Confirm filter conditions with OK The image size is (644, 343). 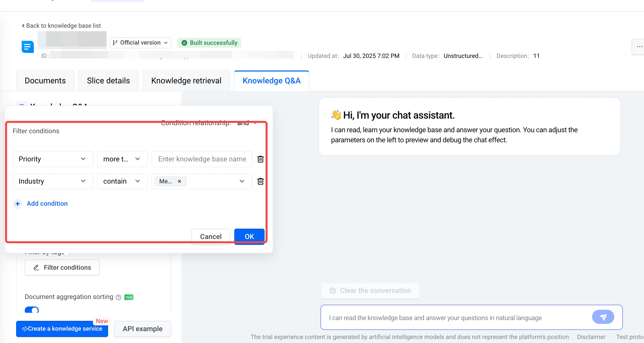249,236
